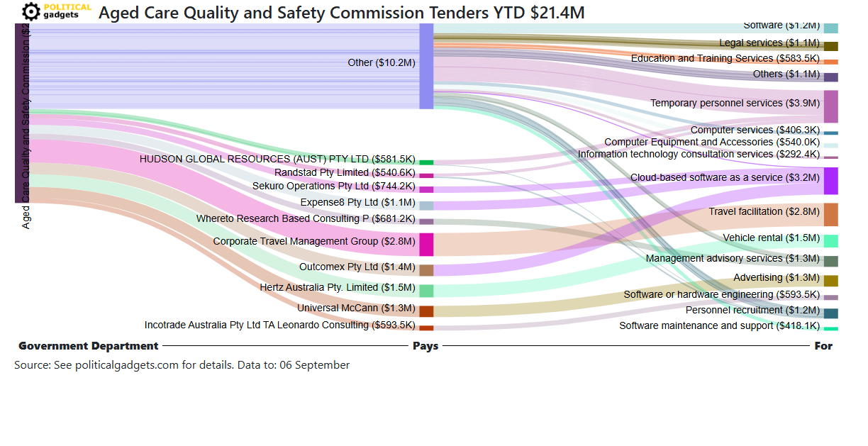The height and width of the screenshot is (446, 868).
Task: Click Temporary personnel services ($3.9M) label
Action: [735, 103]
